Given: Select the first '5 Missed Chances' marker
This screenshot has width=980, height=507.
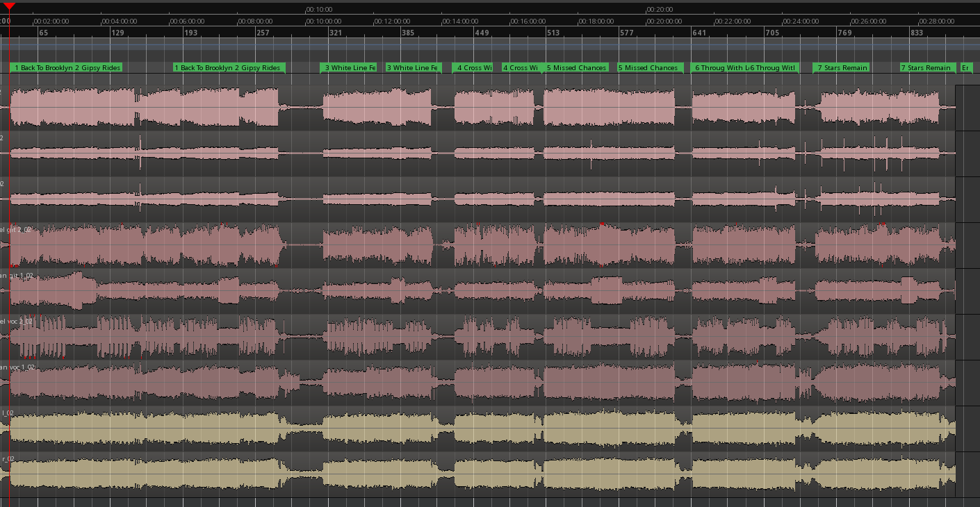Looking at the screenshot, I should click(576, 68).
